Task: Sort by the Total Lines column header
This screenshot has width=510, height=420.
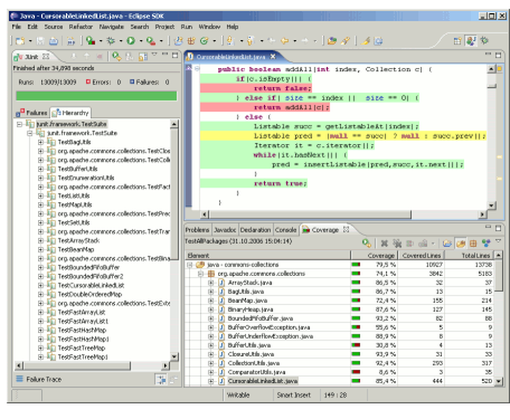Action: point(470,255)
